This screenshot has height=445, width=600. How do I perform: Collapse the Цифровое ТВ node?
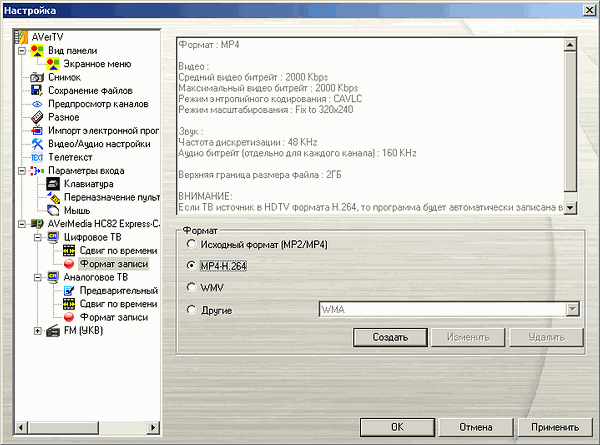click(x=38, y=237)
